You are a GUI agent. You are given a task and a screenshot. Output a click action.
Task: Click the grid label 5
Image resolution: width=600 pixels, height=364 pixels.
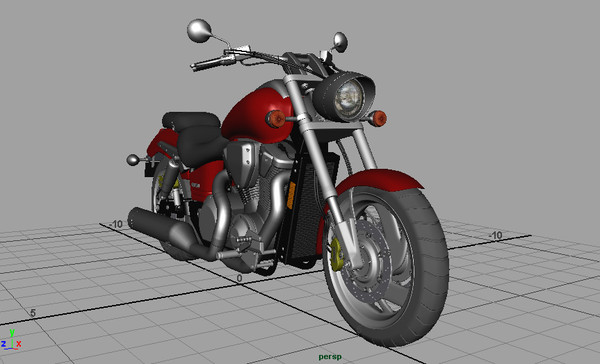click(x=33, y=313)
